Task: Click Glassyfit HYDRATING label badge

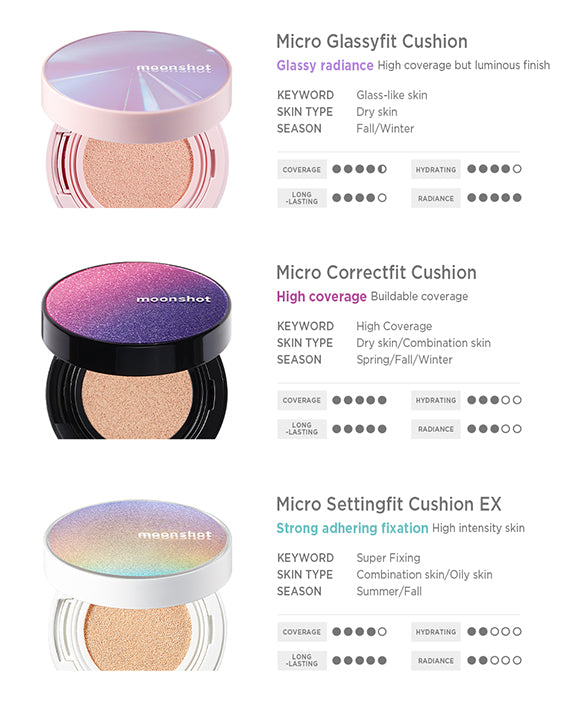Action: (435, 169)
